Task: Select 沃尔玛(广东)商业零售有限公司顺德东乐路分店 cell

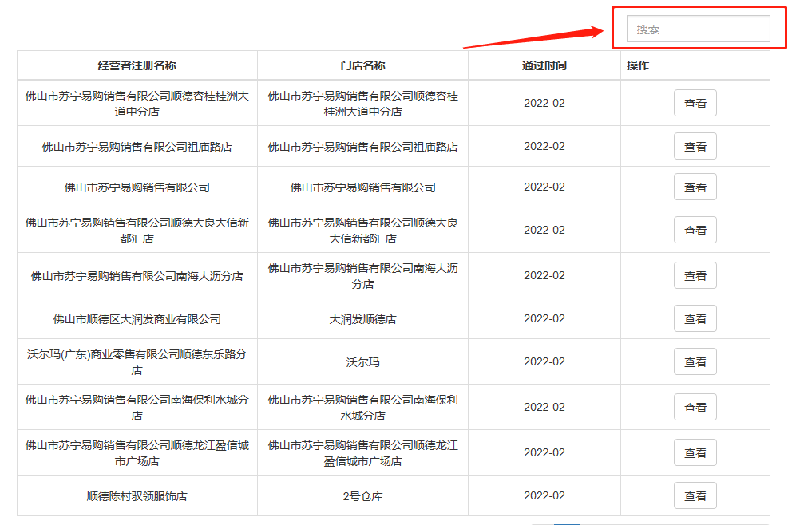Action: point(137,362)
